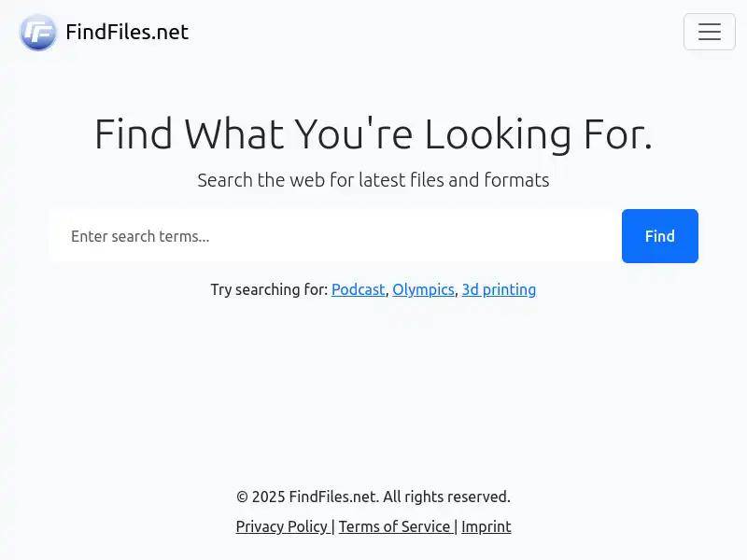Select the Find button to submit
The height and width of the screenshot is (560, 747).
tap(659, 236)
